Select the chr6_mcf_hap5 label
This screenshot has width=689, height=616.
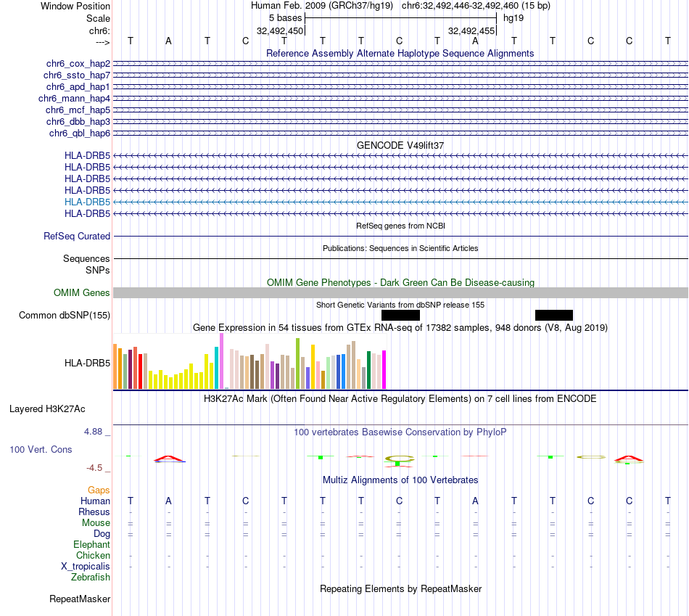tap(78, 110)
